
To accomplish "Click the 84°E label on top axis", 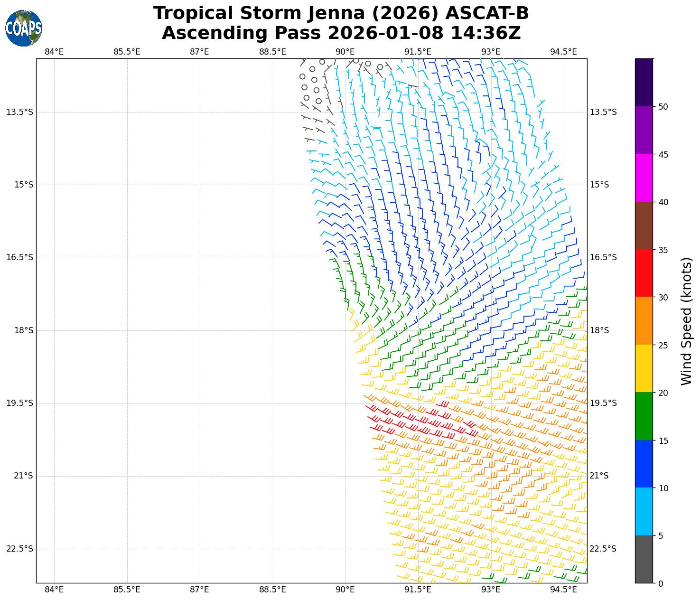I will pyautogui.click(x=54, y=52).
